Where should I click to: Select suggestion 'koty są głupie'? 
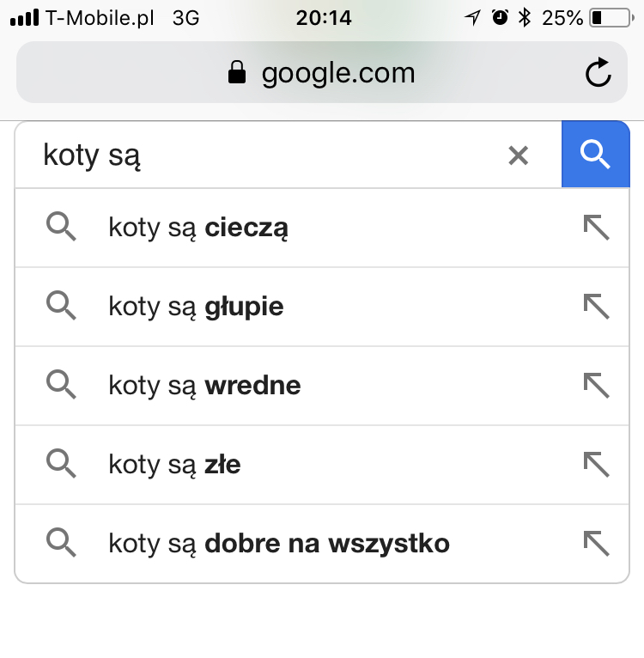(322, 307)
